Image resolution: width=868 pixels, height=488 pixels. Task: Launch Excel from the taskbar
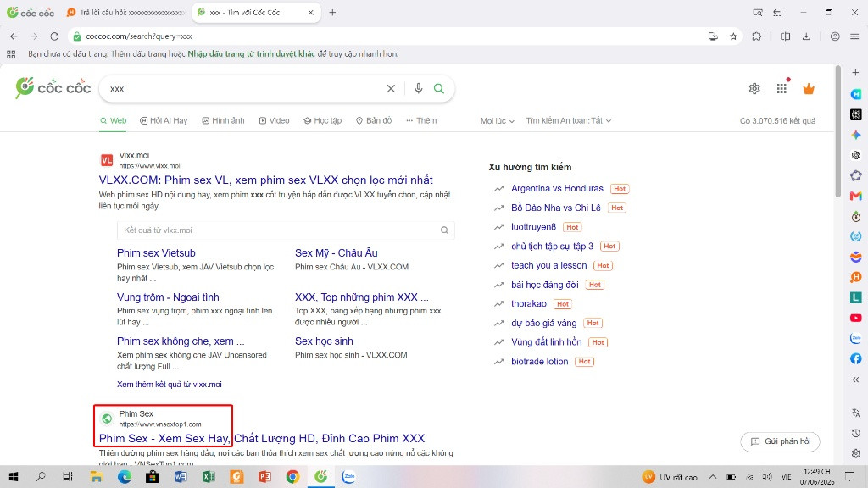coord(209,477)
